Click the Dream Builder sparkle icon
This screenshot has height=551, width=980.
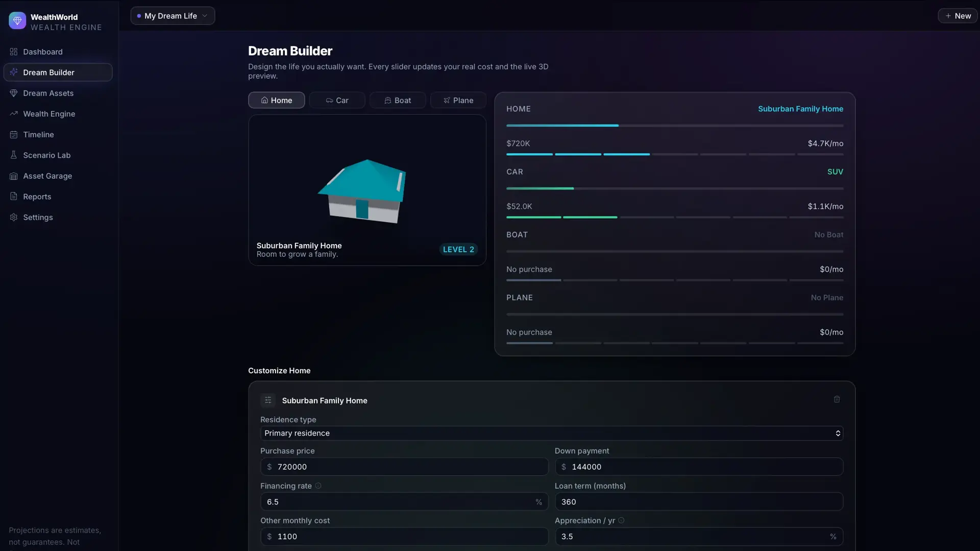[x=14, y=72]
